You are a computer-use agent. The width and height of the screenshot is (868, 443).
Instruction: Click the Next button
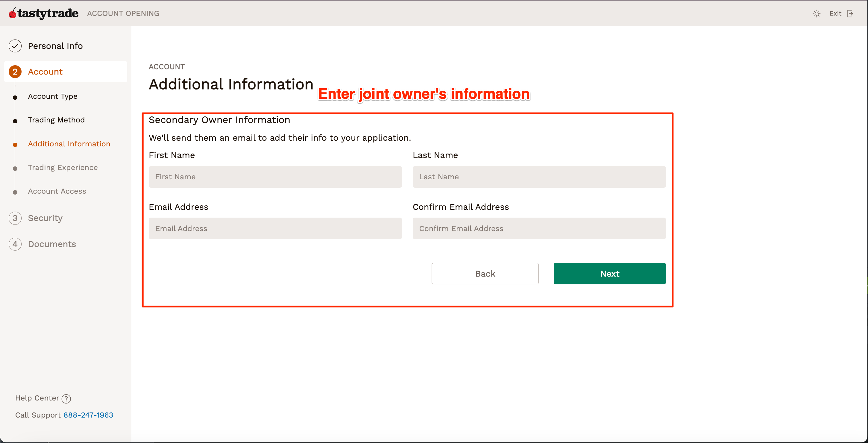tap(610, 274)
